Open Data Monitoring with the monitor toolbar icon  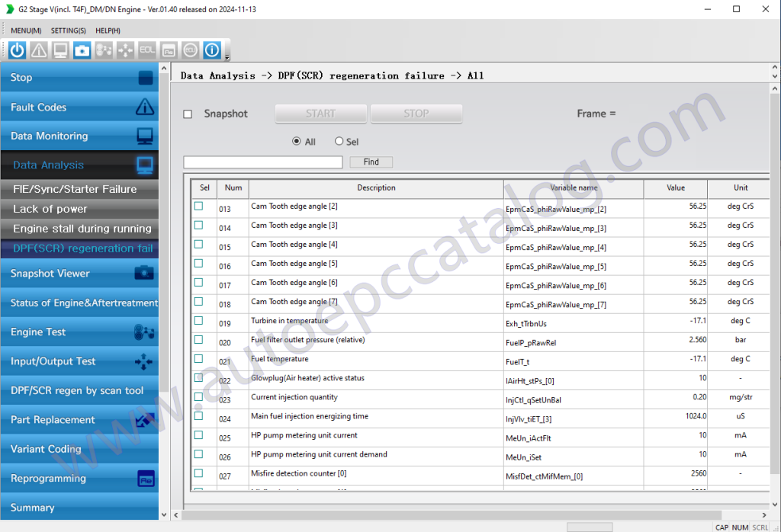tap(60, 50)
